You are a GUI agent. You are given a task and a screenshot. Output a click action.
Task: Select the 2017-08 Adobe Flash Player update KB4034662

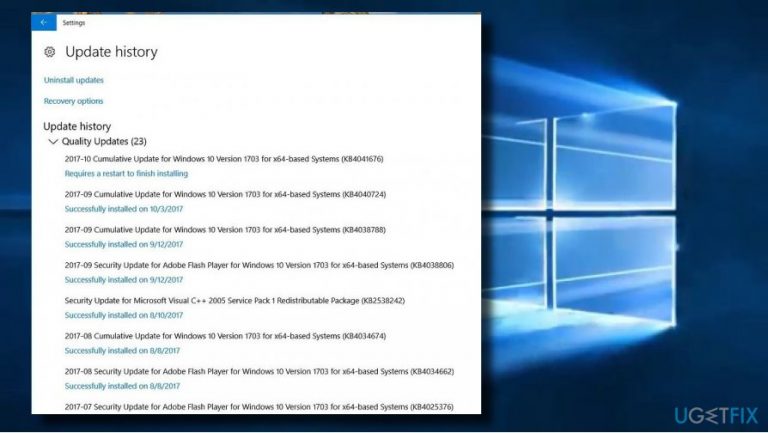259,371
